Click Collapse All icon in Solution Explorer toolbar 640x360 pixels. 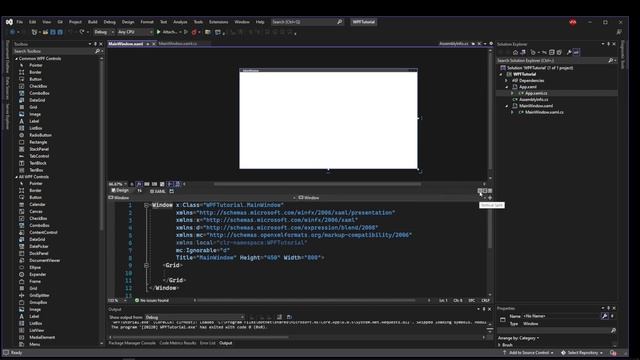[551, 52]
